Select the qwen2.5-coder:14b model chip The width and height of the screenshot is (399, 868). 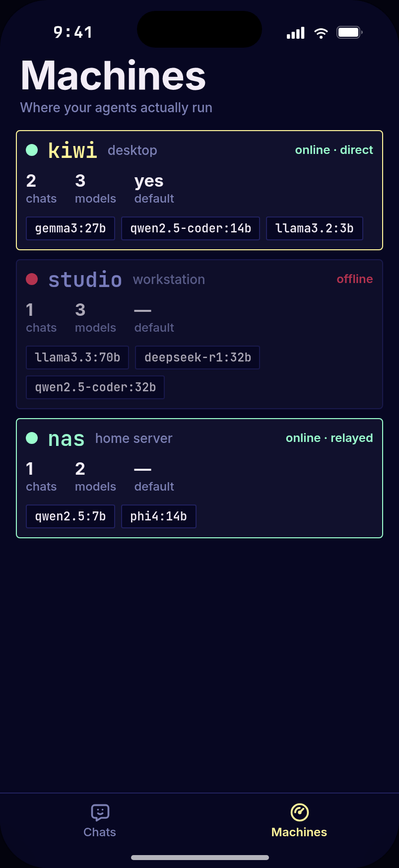191,228
